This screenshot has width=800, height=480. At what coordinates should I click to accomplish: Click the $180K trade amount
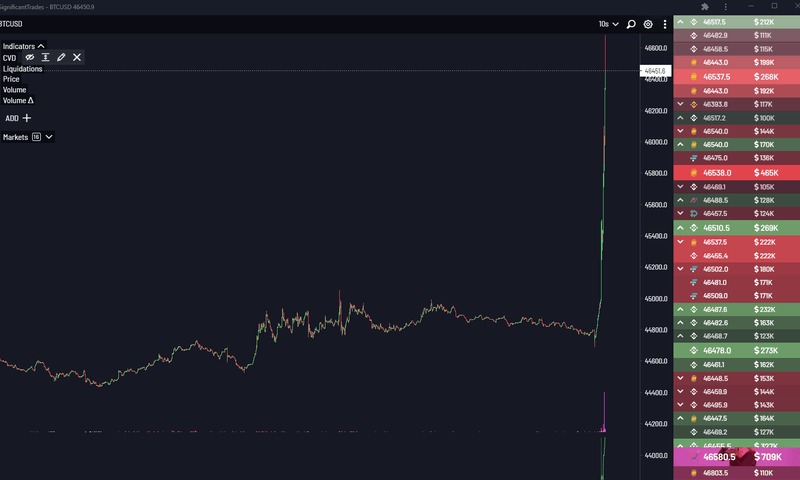pyautogui.click(x=764, y=269)
